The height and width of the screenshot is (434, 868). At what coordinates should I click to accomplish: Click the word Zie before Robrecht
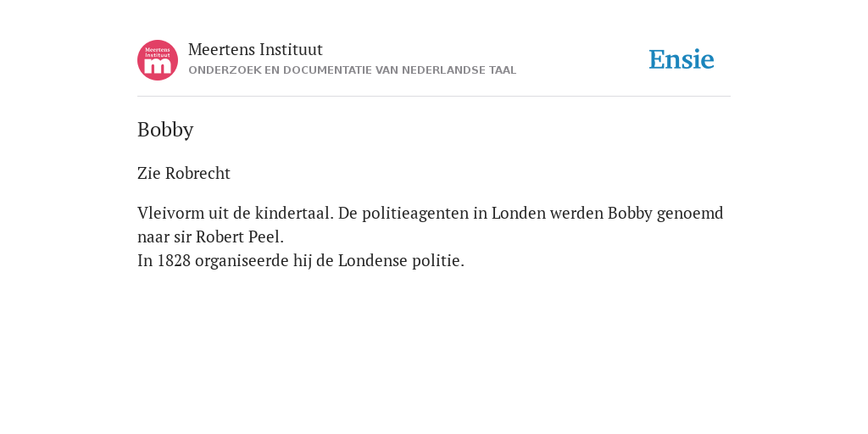149,173
